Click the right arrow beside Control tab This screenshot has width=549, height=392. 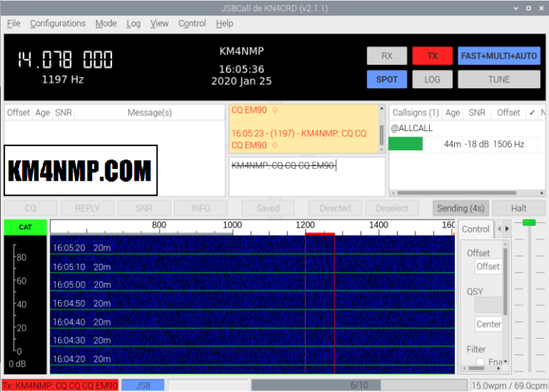click(x=508, y=229)
